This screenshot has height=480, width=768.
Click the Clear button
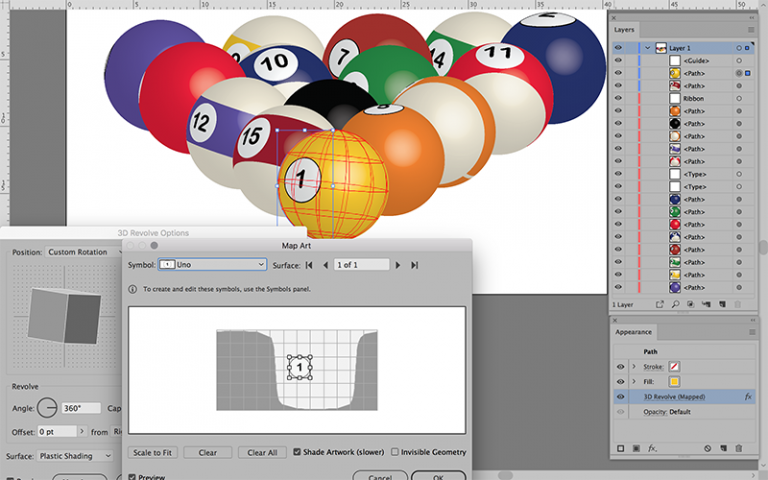[208, 453]
